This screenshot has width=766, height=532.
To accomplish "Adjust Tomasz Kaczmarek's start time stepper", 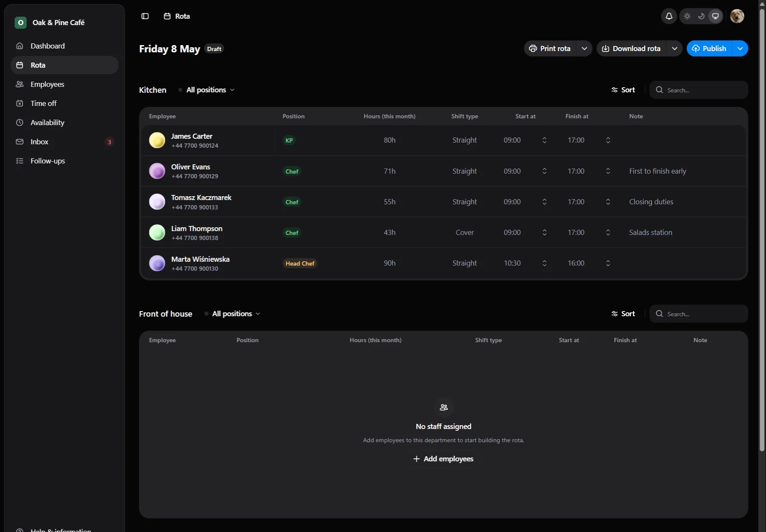I will coord(544,202).
